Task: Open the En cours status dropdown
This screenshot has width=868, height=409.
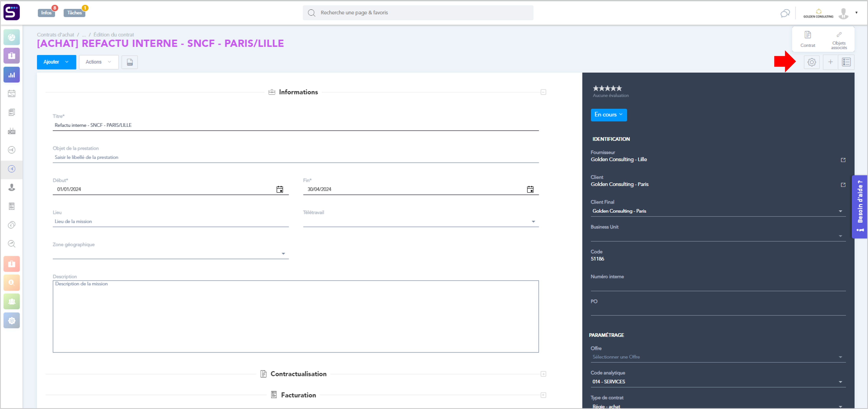Action: (x=608, y=115)
